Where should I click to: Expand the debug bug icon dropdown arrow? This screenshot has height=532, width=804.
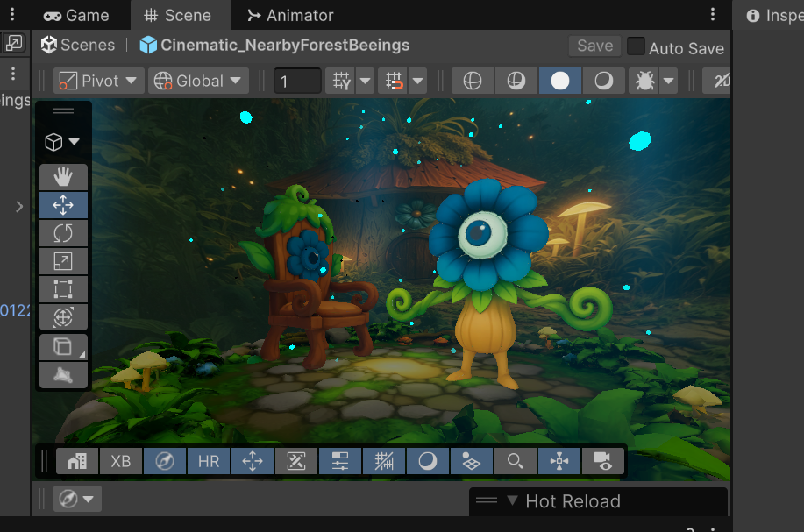point(669,81)
